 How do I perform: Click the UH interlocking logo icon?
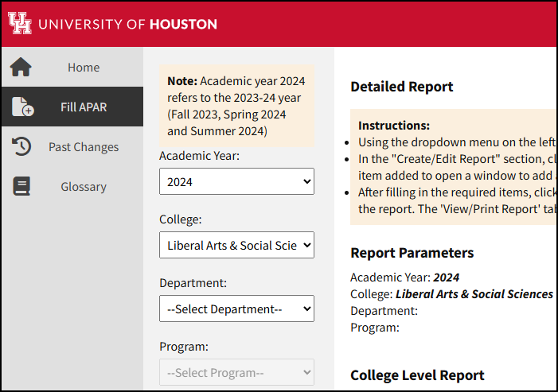pos(20,24)
